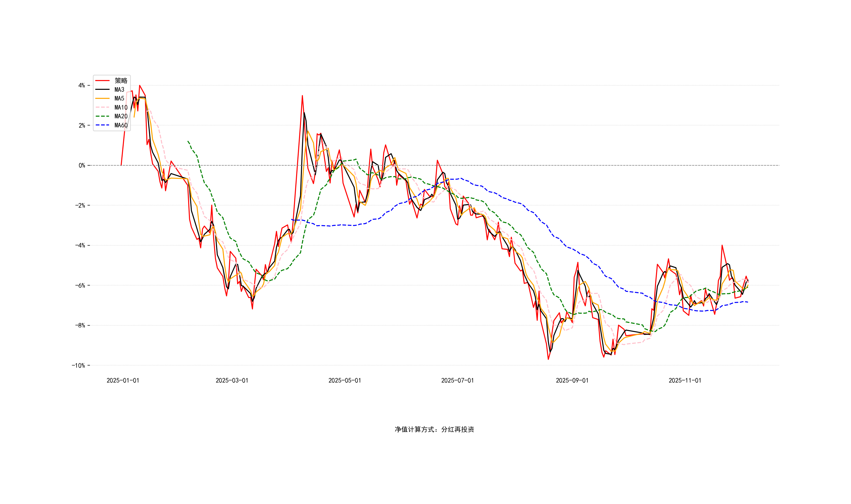Screen dimensions: 851x504
Task: Click the MA10 legend label
Action: (121, 107)
